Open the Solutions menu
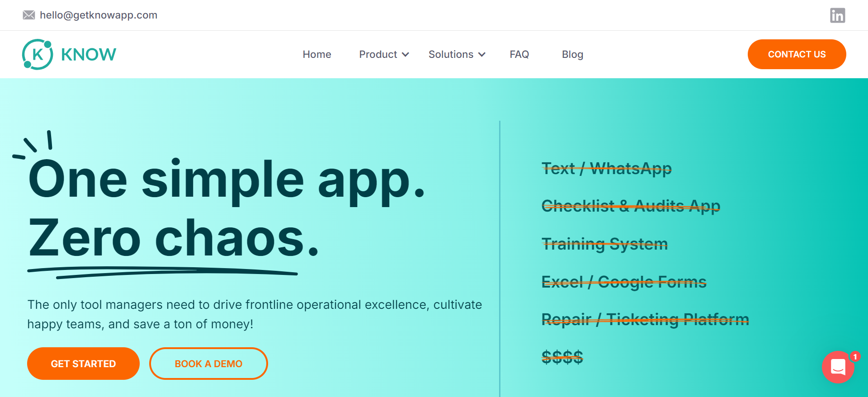 point(451,54)
